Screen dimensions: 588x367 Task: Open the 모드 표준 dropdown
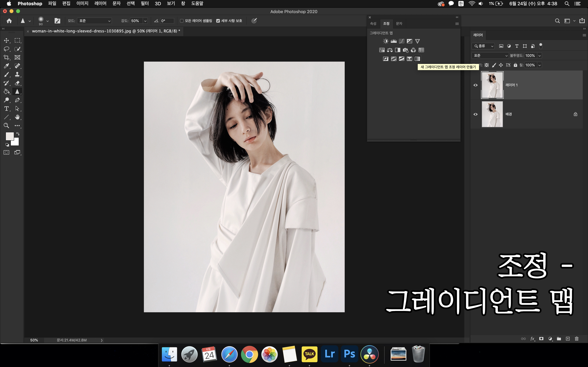pos(94,21)
